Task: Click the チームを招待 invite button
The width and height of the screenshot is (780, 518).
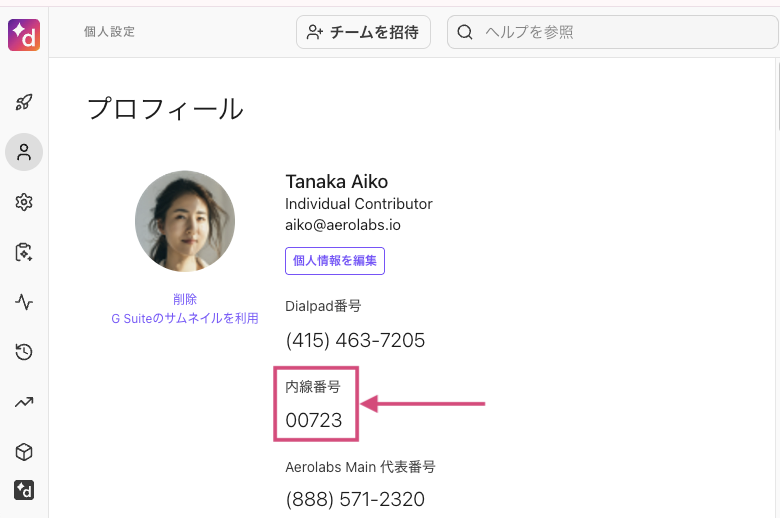Action: click(363, 32)
